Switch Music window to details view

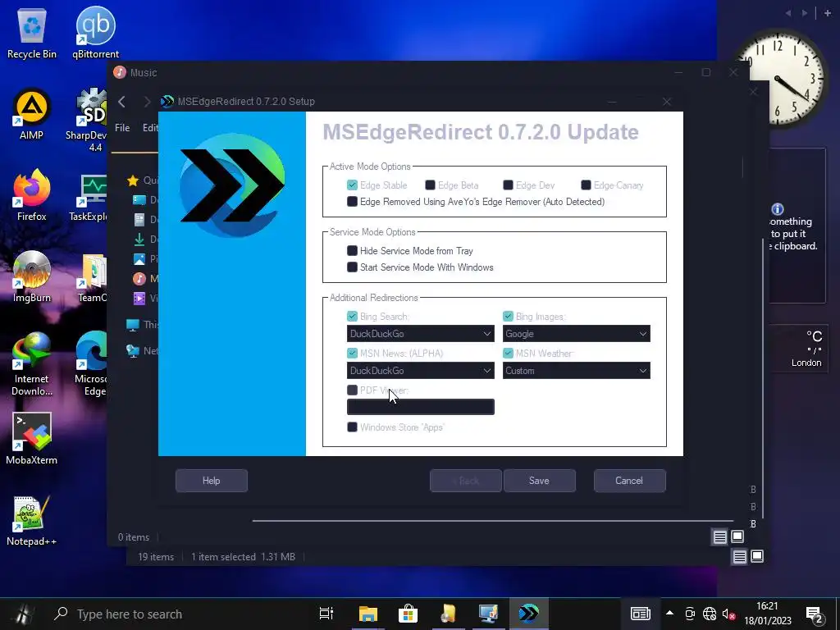click(x=719, y=536)
